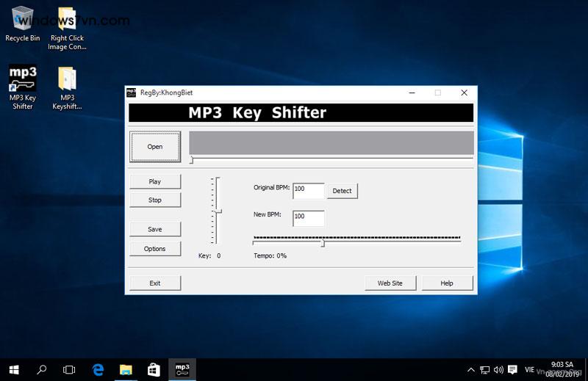Click the Original BPM input field
Image resolution: width=588 pixels, height=381 pixels.
point(308,191)
